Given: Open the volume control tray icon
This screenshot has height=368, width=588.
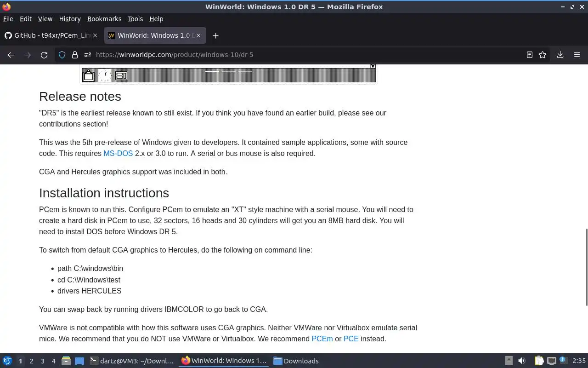Looking at the screenshot, I should 522,361.
